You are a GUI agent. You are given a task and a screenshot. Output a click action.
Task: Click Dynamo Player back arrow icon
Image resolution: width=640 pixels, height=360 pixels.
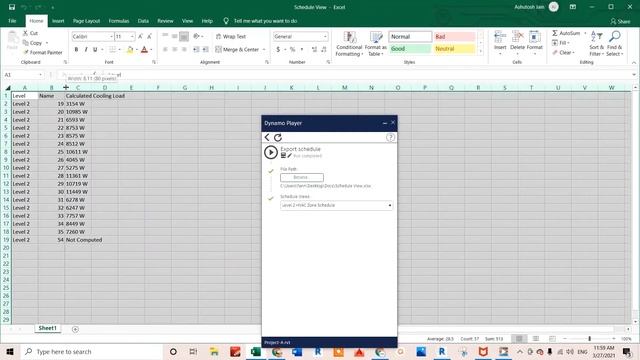click(x=267, y=138)
